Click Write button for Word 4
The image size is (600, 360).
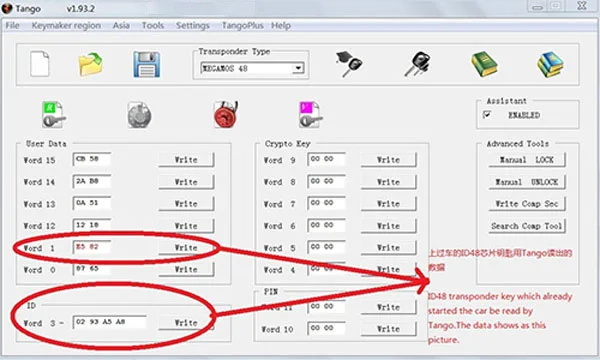(x=388, y=269)
